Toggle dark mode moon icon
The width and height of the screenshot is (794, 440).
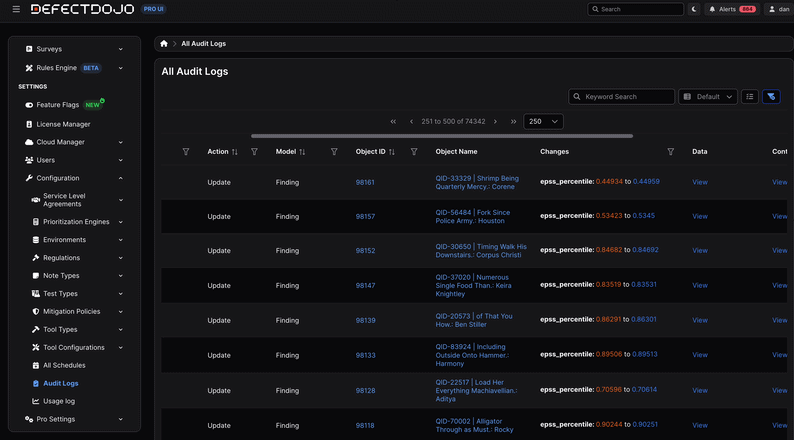coord(694,9)
